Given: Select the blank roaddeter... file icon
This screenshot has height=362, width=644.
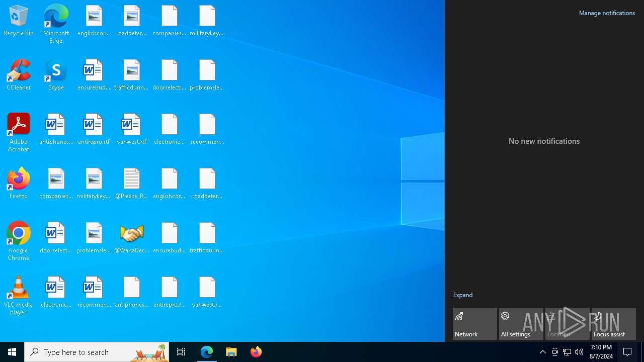Looking at the screenshot, I should 207,184.
